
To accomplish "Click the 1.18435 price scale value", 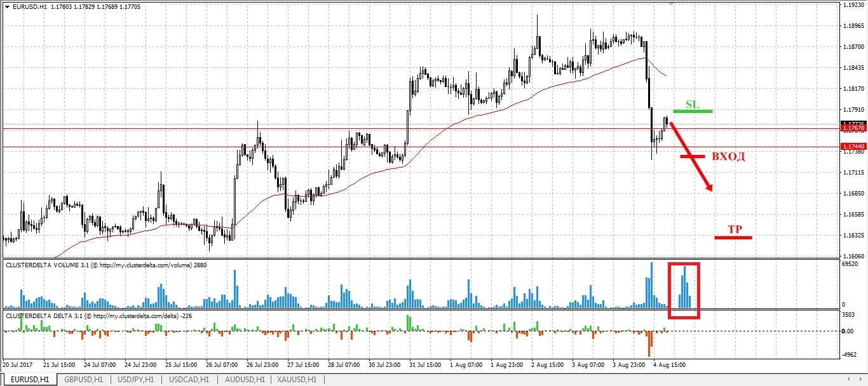I will (x=853, y=68).
